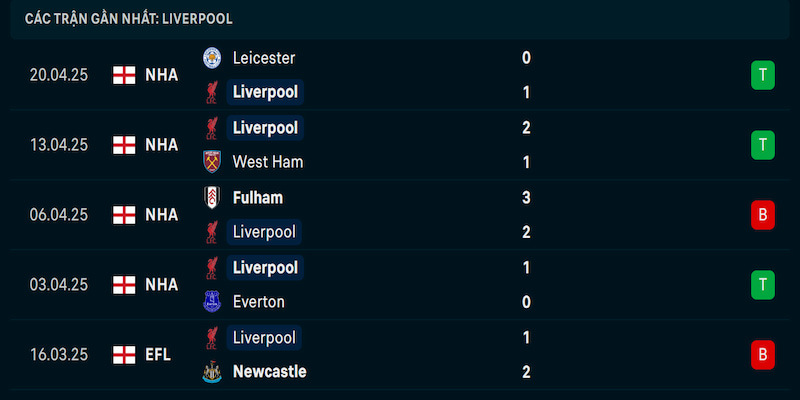Click the Fulham club crest
Image resolution: width=800 pixels, height=400 pixels.
click(212, 197)
